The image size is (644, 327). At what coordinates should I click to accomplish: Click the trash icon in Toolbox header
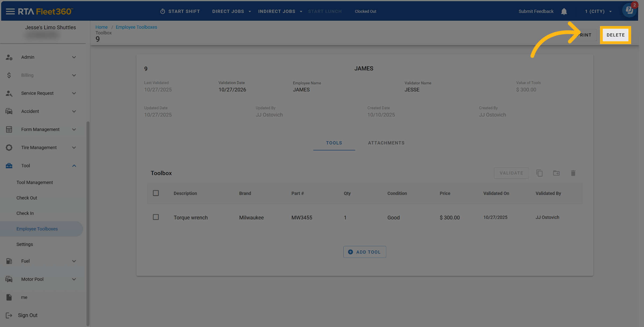click(573, 173)
